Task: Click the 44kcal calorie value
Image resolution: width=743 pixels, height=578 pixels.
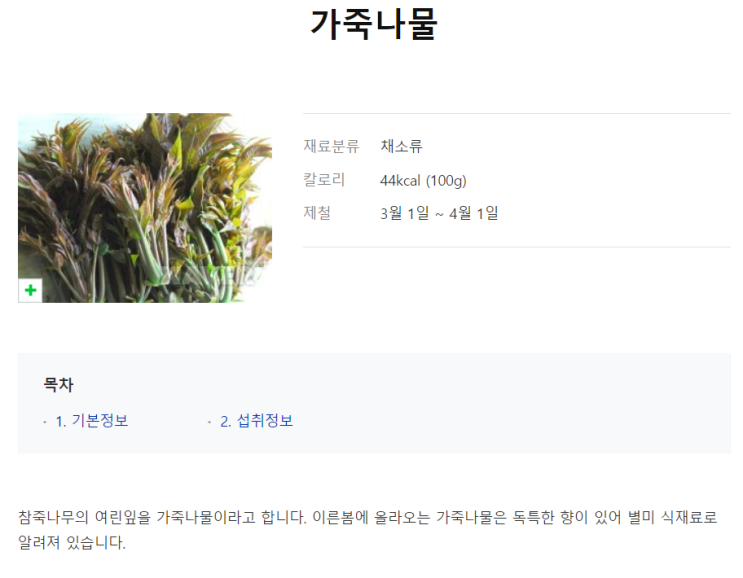Action: (x=400, y=181)
